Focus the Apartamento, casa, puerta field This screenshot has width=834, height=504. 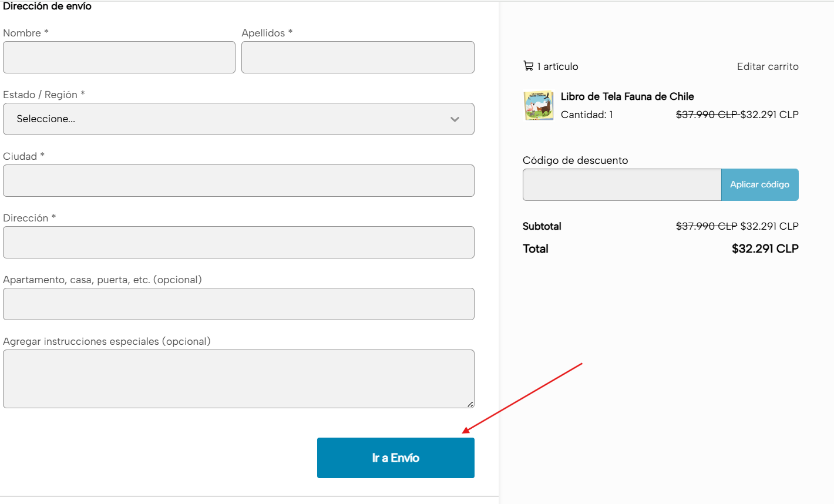tap(238, 304)
